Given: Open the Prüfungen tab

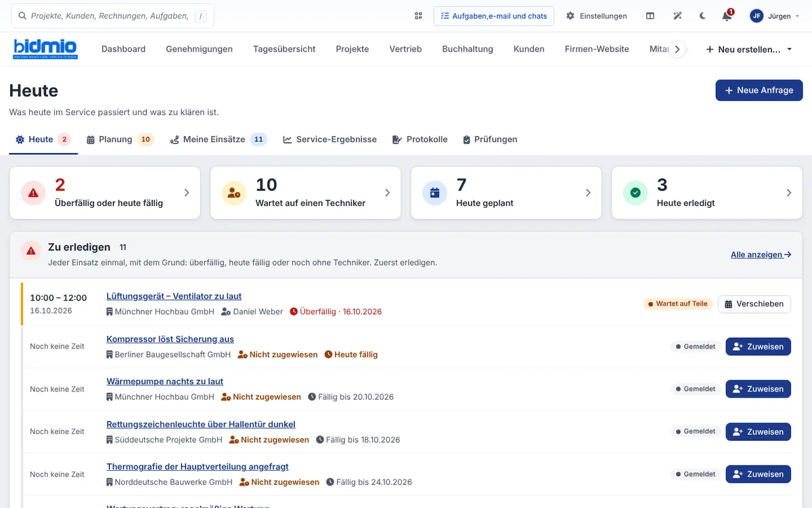Looking at the screenshot, I should pyautogui.click(x=490, y=140).
